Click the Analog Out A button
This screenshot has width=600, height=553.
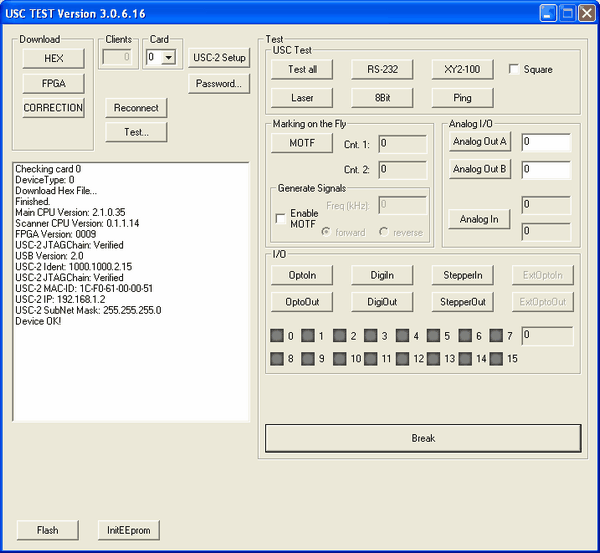[x=479, y=142]
